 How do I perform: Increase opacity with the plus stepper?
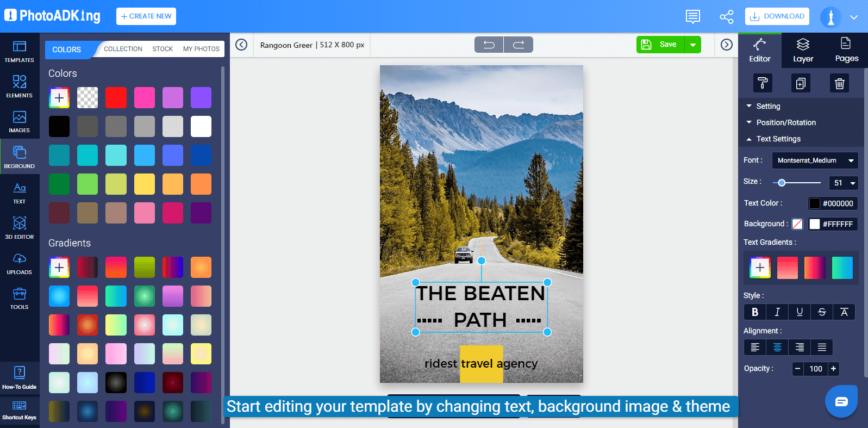point(833,369)
